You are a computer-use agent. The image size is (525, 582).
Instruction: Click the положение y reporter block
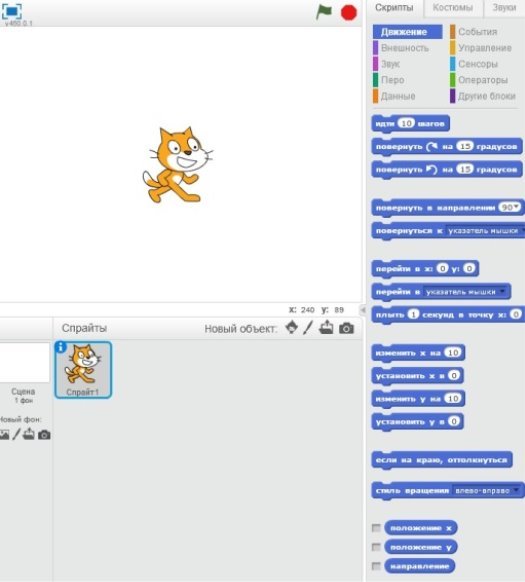tap(420, 547)
